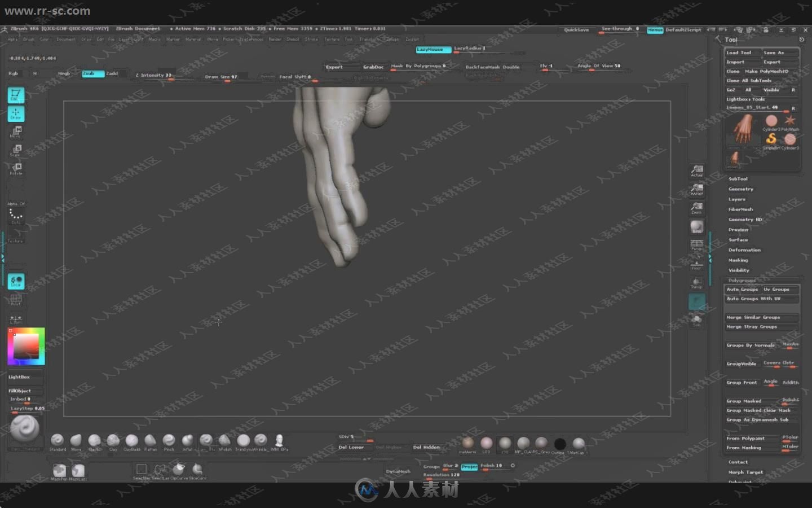
Task: Expand the Masking section
Action: (738, 260)
